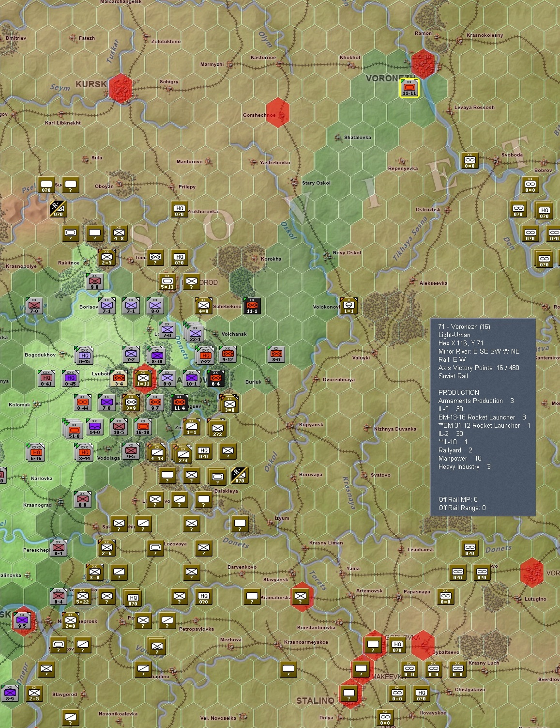Select the purple 10-1 infantry counter
560x728 pixels.
pos(191,378)
